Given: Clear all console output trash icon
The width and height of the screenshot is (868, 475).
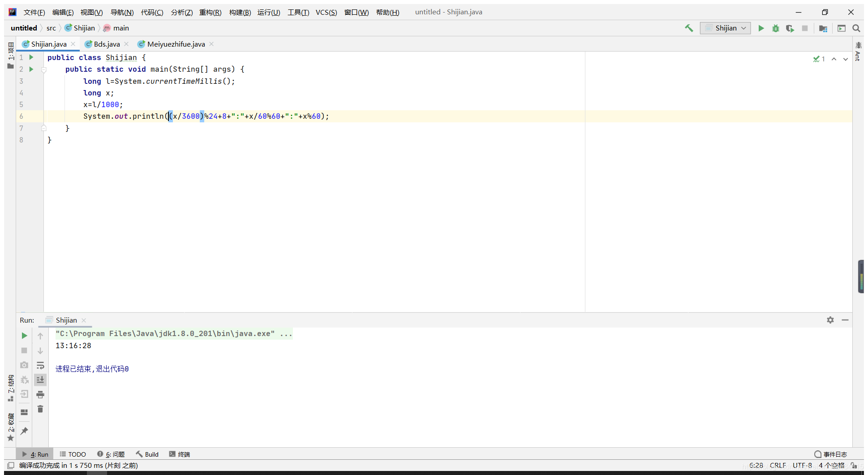Looking at the screenshot, I should click(40, 409).
